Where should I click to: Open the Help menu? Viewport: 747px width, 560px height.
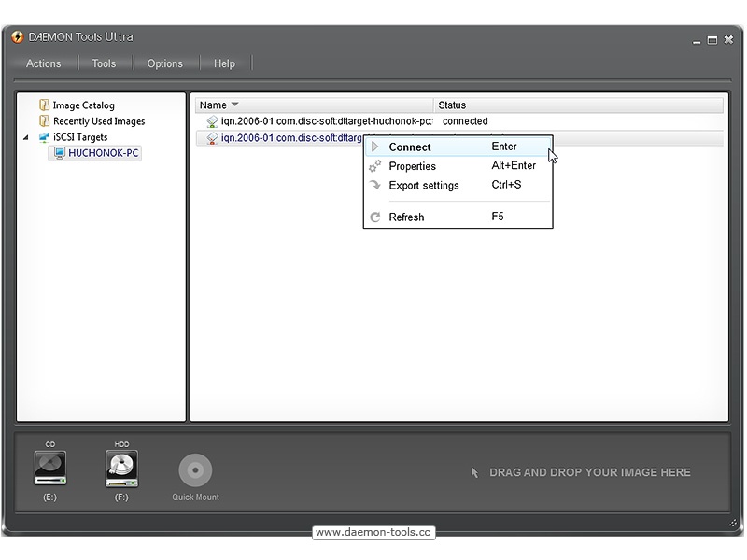tap(224, 63)
